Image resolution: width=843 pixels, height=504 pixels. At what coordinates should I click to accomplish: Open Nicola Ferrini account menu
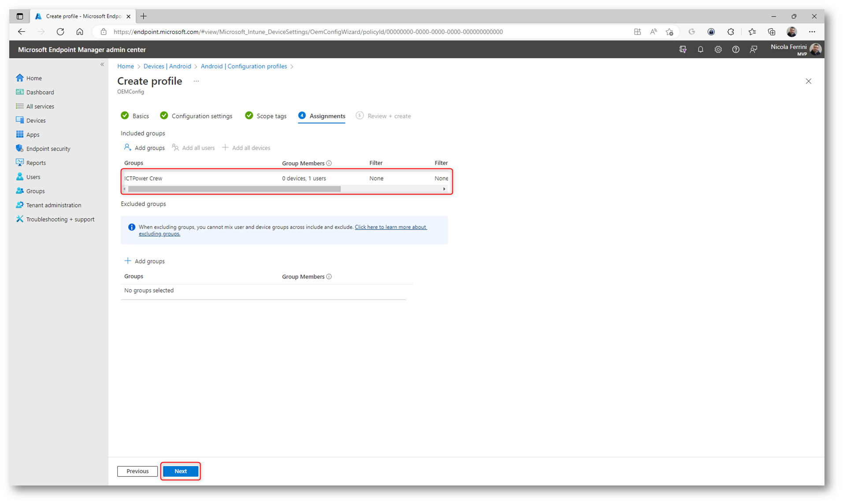796,49
